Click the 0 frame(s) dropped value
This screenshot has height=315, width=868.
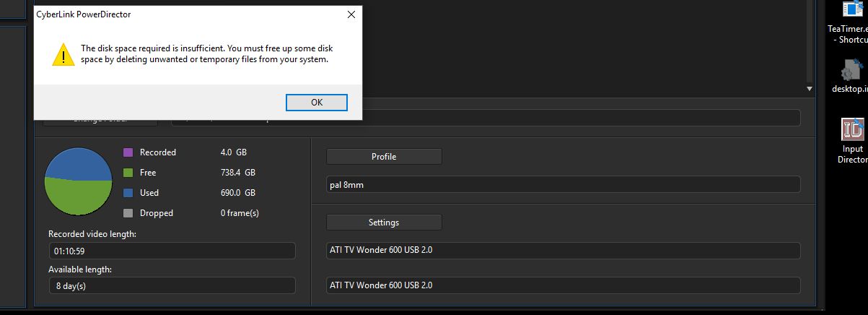click(x=240, y=213)
